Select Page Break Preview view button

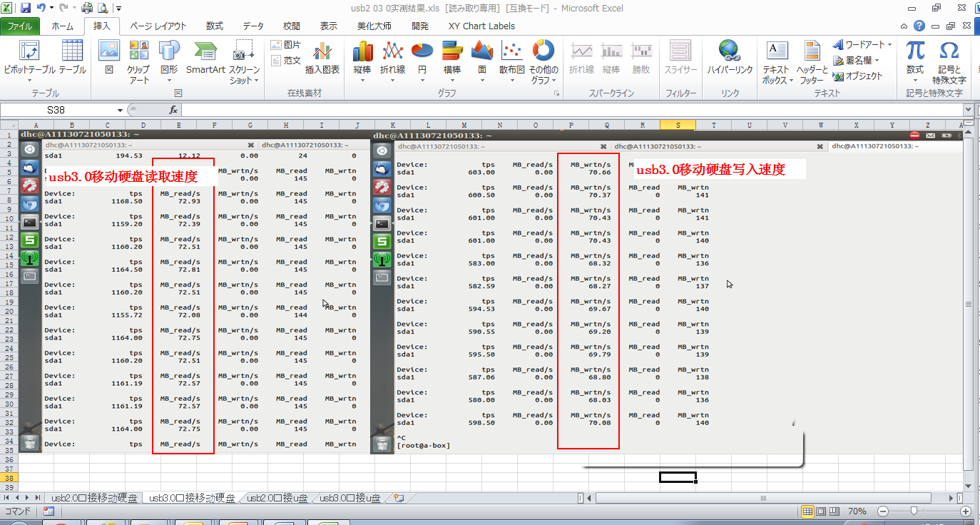point(836,511)
